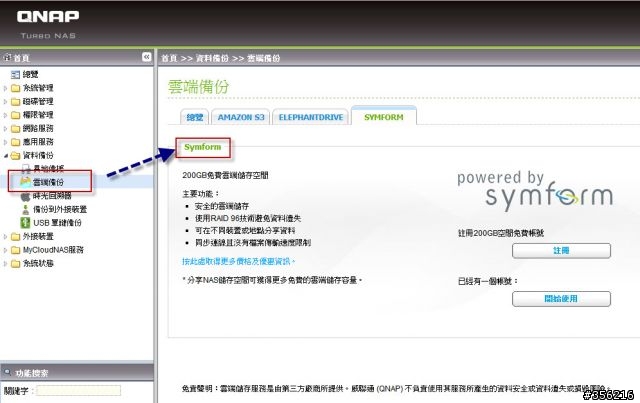
Task: Click the magnifier icon beside 功能搜索
Action: 7,372
